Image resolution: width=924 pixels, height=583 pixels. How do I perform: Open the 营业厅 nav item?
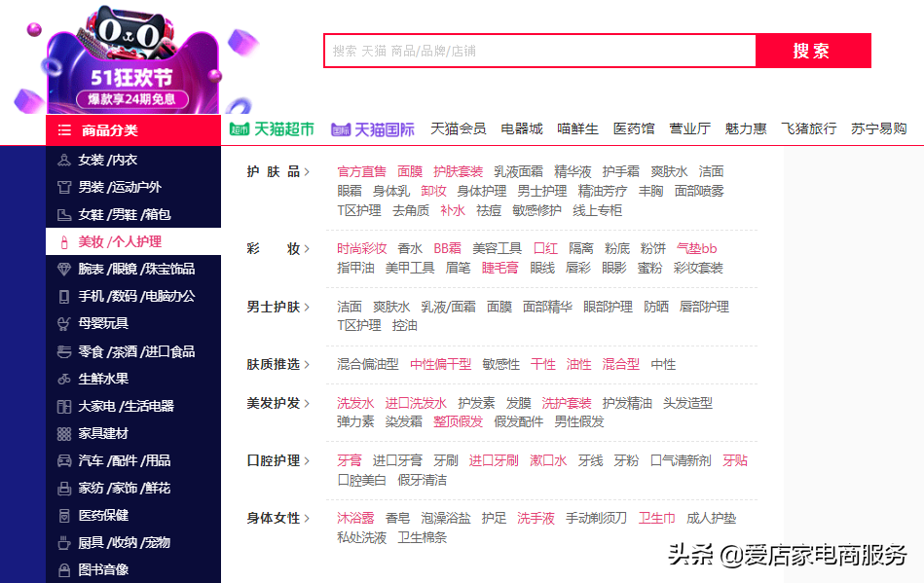tap(689, 129)
